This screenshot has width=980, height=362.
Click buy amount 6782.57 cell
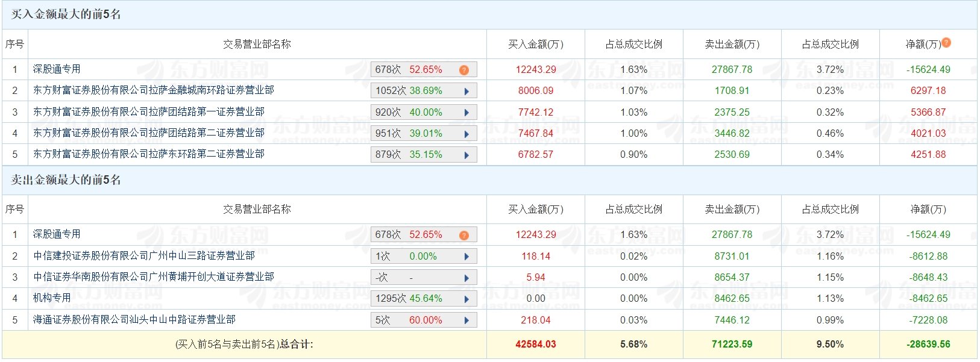click(x=536, y=155)
